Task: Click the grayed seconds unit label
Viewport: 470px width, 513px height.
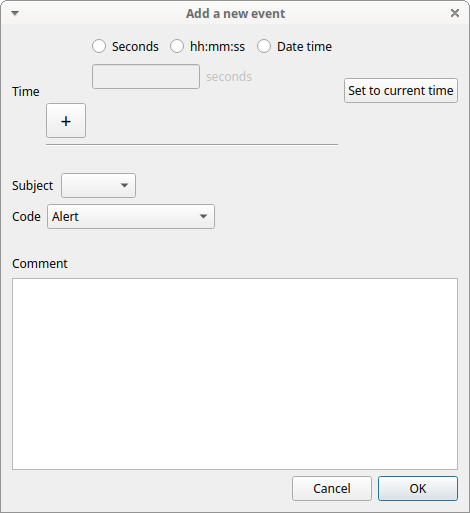Action: pyautogui.click(x=229, y=77)
